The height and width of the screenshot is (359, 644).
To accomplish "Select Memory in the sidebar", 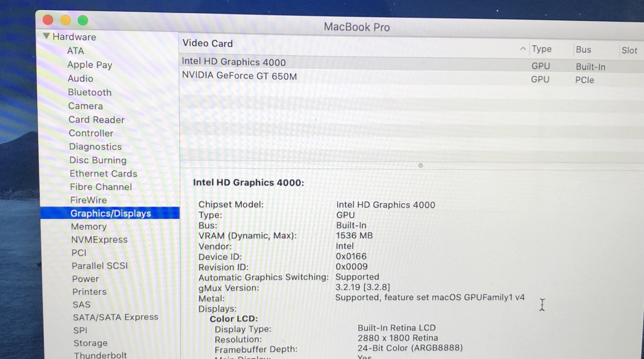I will 89,226.
